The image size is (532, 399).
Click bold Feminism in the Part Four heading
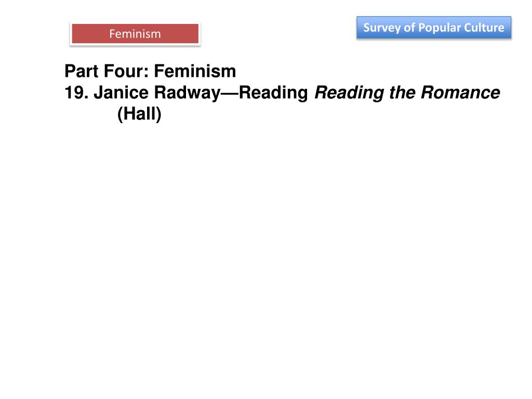coord(195,71)
